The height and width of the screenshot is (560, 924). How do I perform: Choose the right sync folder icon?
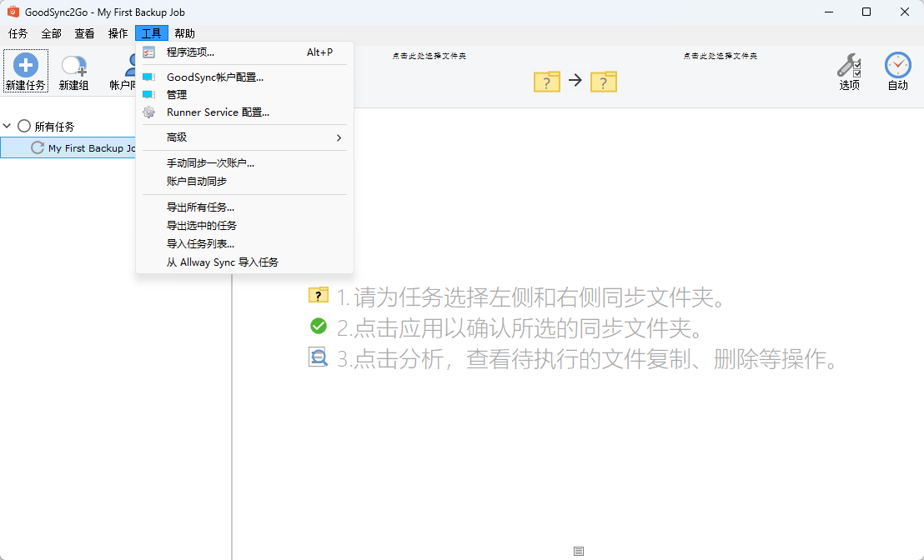coord(604,82)
